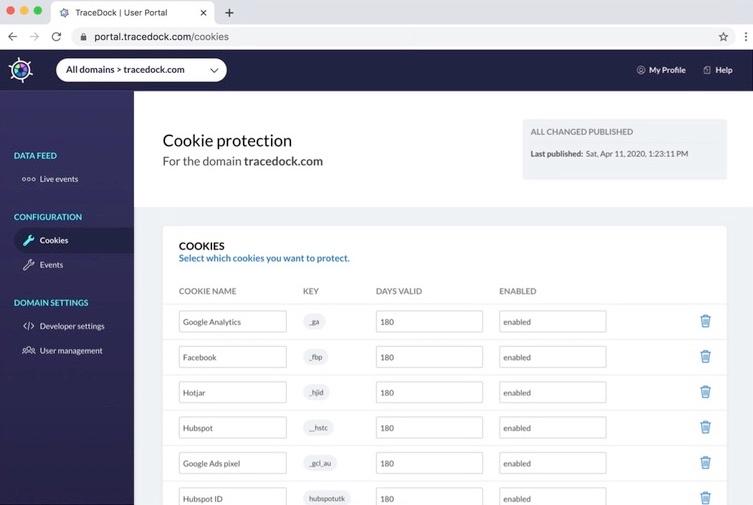Delete the Hubspot cookie row
The image size is (753, 505).
pyautogui.click(x=705, y=427)
